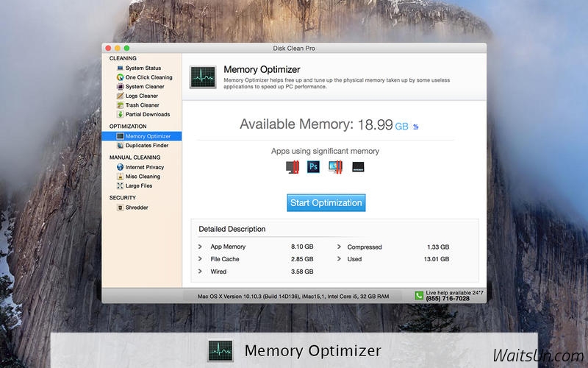Expand the Wired memory row
The width and height of the screenshot is (588, 368).
click(x=200, y=271)
